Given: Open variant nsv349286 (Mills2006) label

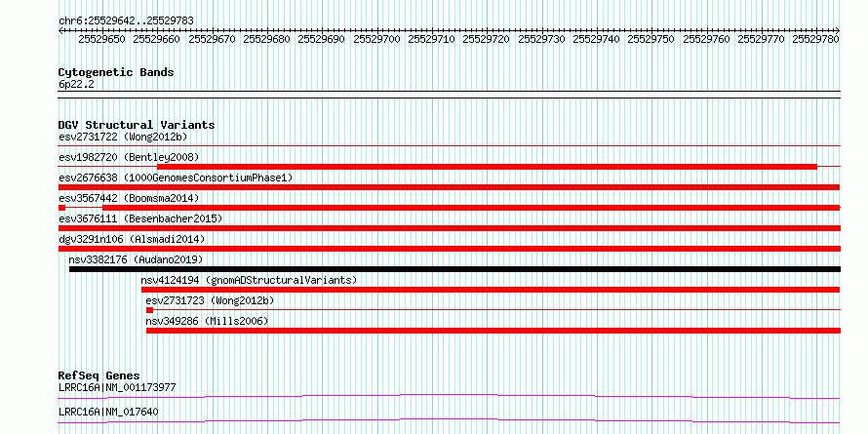Looking at the screenshot, I should (x=207, y=321).
